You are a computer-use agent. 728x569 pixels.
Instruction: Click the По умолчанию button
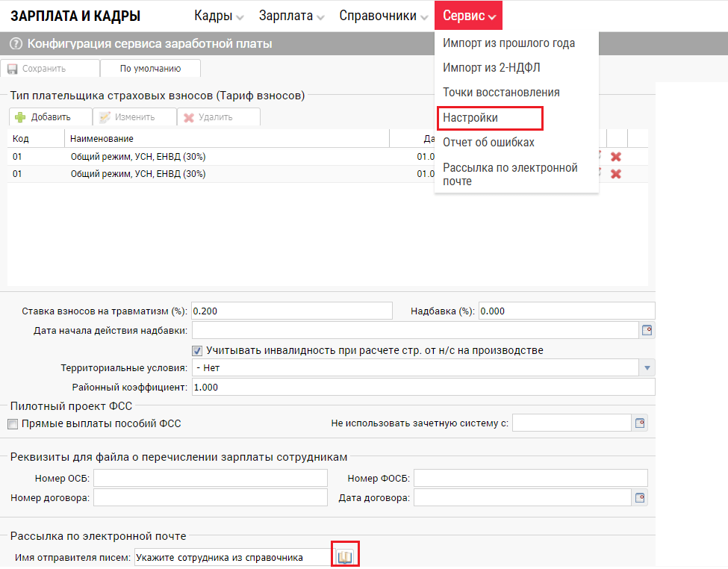pos(150,69)
